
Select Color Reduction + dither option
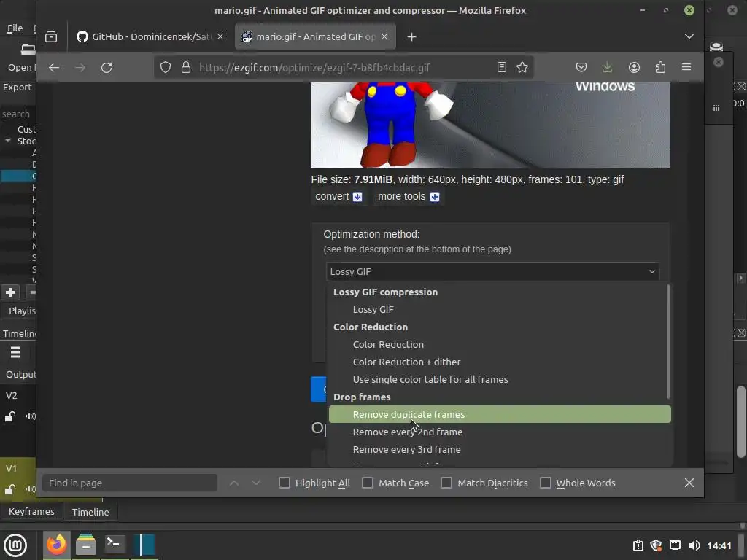tap(500, 362)
